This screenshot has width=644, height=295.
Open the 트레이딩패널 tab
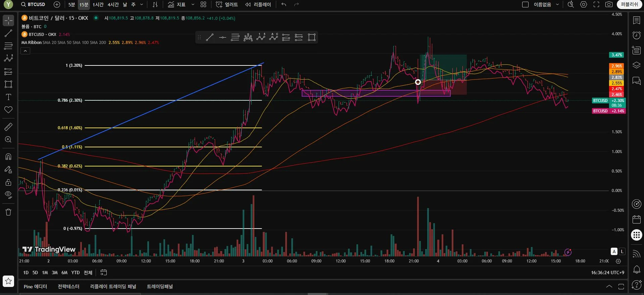click(160, 286)
